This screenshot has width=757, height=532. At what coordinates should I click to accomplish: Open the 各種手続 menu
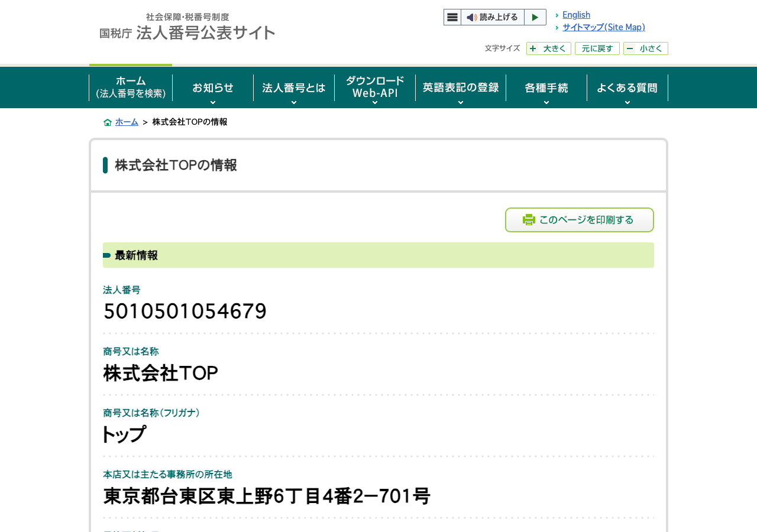546,87
